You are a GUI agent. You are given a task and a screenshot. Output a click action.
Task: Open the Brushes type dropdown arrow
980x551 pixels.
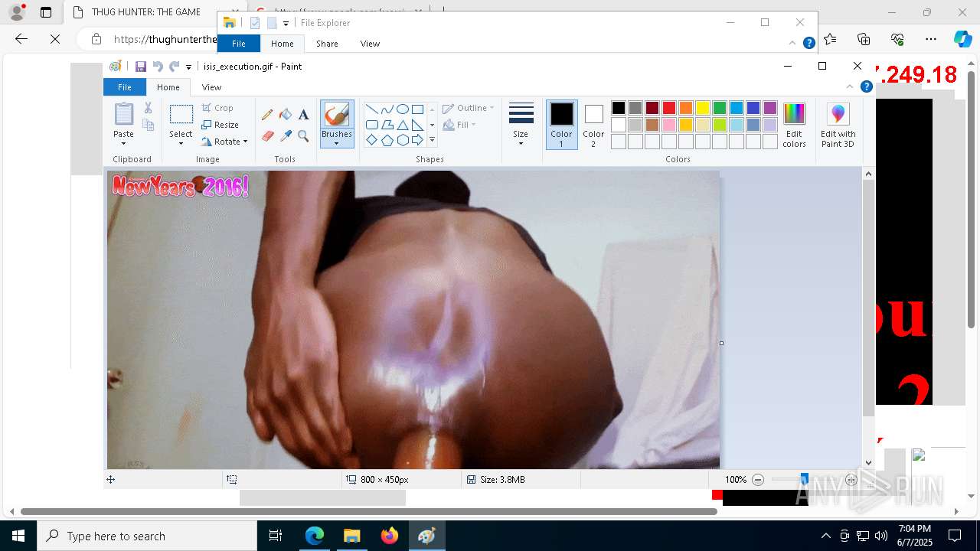[337, 143]
